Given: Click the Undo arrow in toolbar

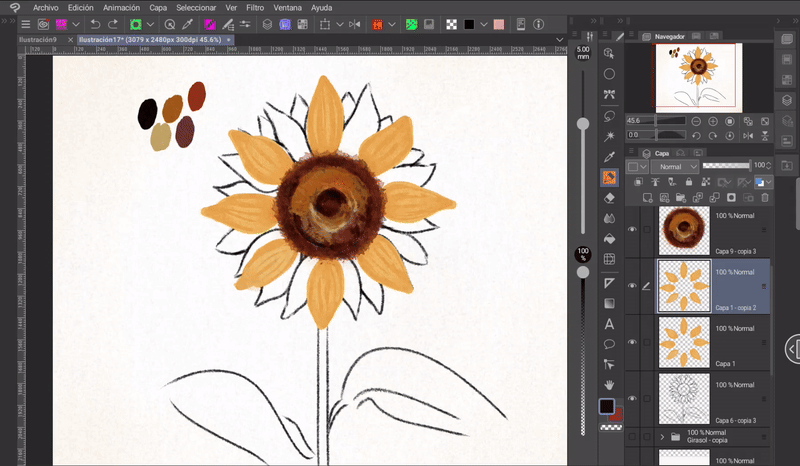Looking at the screenshot, I should (x=94, y=23).
